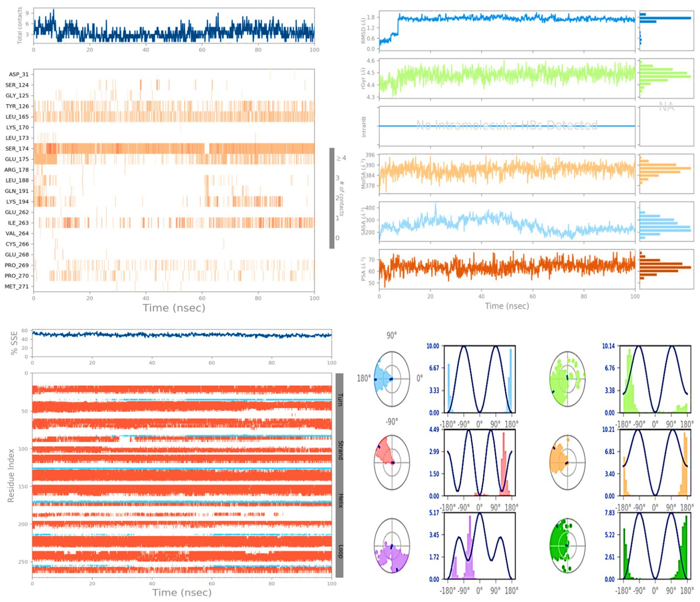Click the NA text in intraHB histogram
700x602 pixels.
tap(667, 107)
